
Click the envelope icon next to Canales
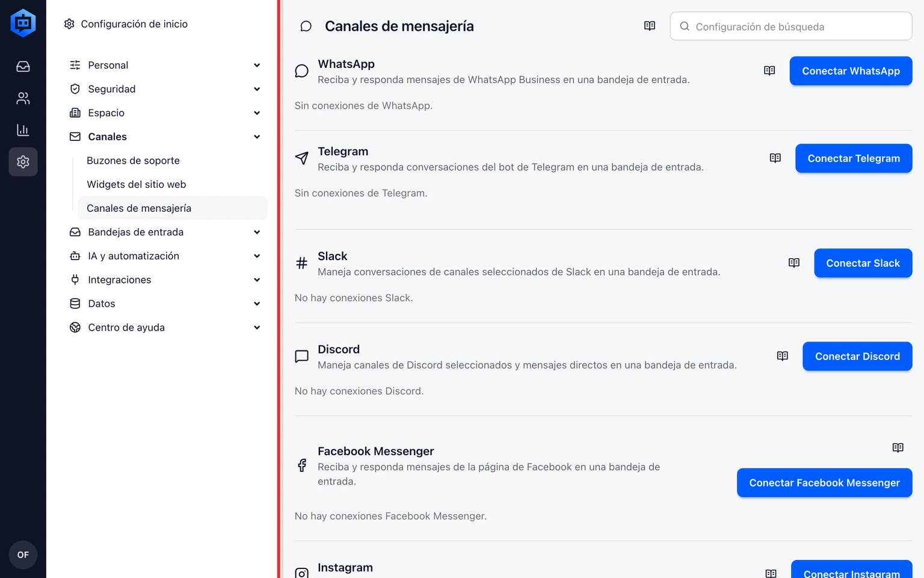(x=75, y=137)
